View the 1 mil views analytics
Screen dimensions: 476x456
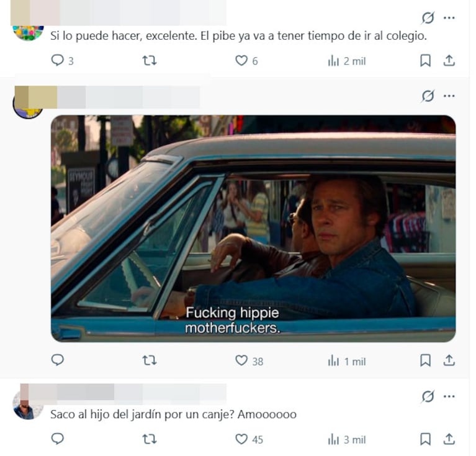[347, 361]
